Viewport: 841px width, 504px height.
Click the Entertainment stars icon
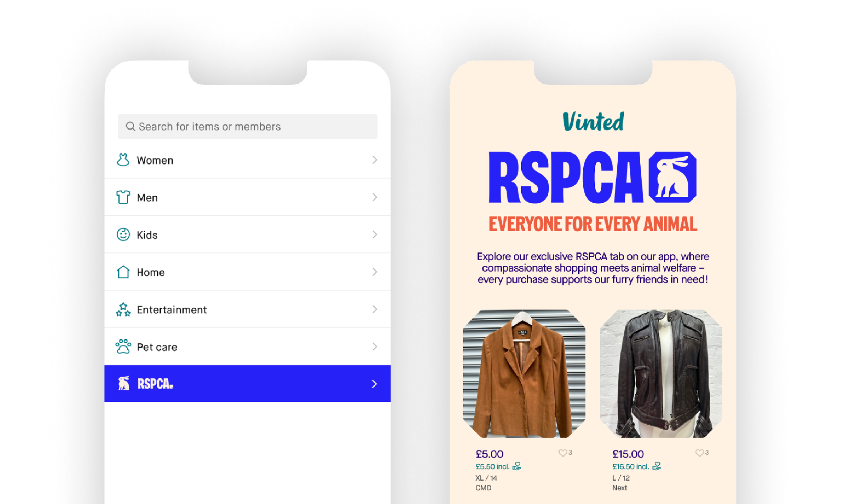click(x=123, y=309)
